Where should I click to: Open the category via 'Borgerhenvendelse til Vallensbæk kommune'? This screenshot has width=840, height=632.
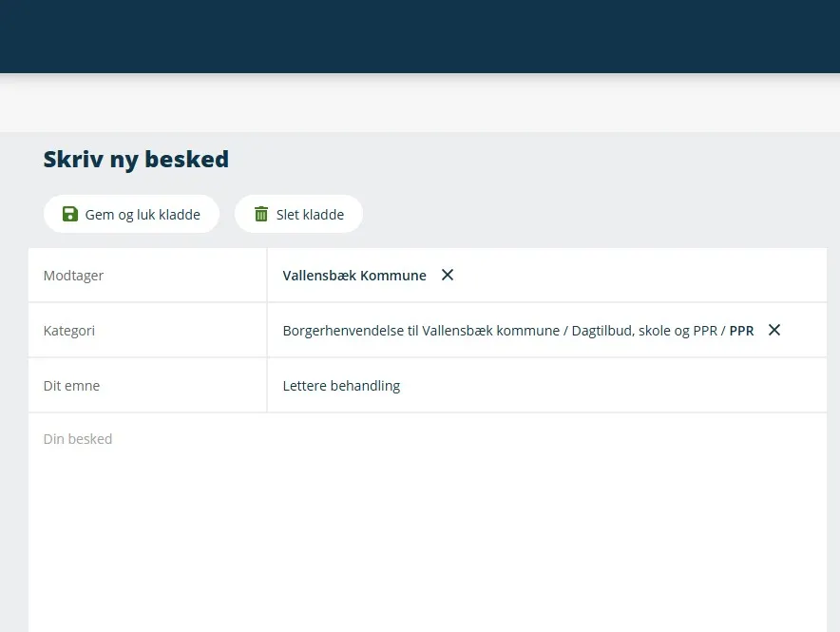tap(421, 331)
